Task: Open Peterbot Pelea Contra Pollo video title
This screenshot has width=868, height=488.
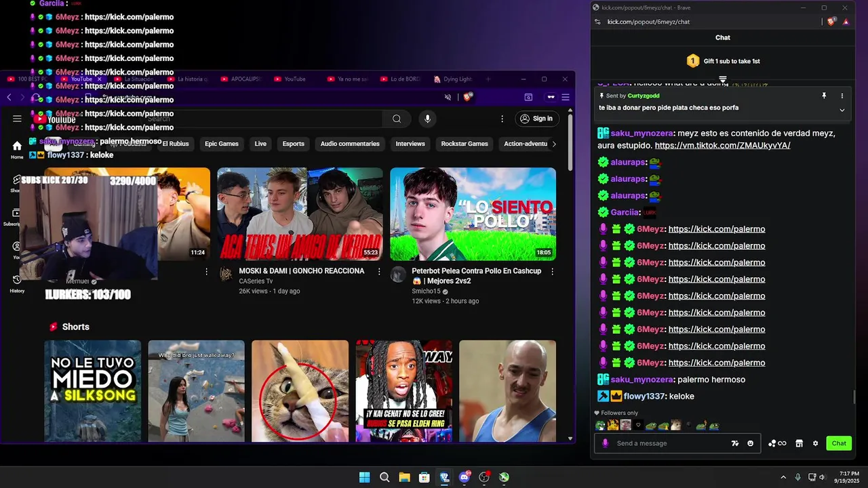Action: [476, 276]
